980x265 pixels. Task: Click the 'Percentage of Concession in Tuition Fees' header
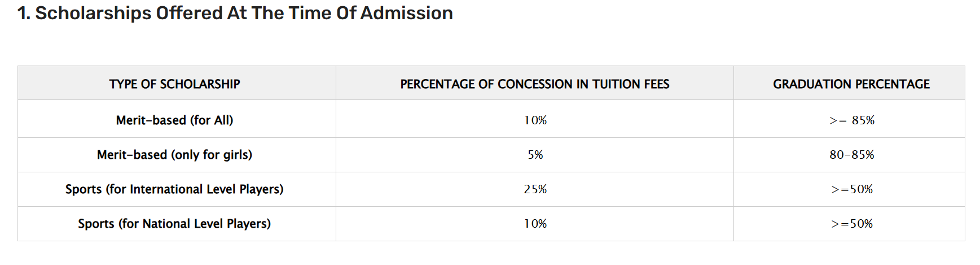click(x=534, y=84)
